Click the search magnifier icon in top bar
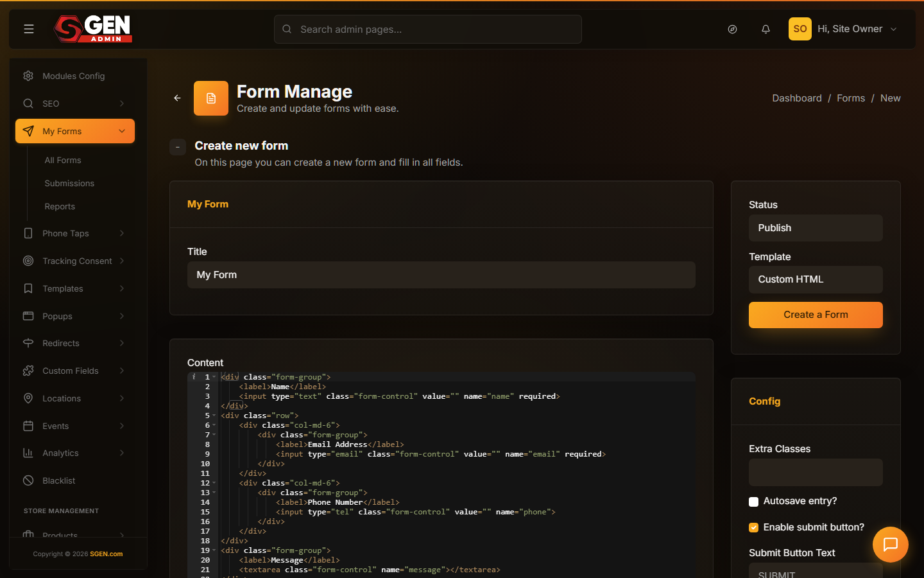The image size is (924, 578). point(287,29)
